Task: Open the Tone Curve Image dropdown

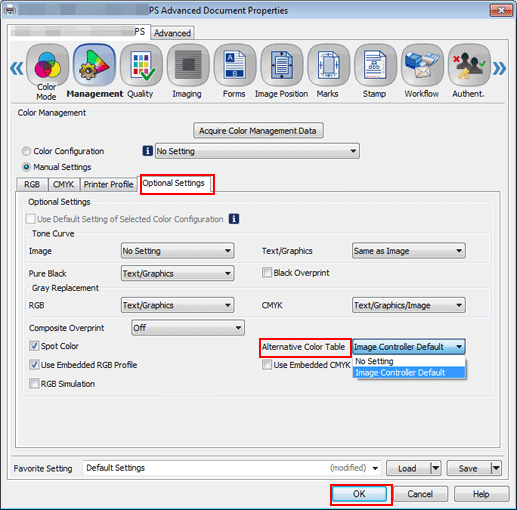Action: 177,251
